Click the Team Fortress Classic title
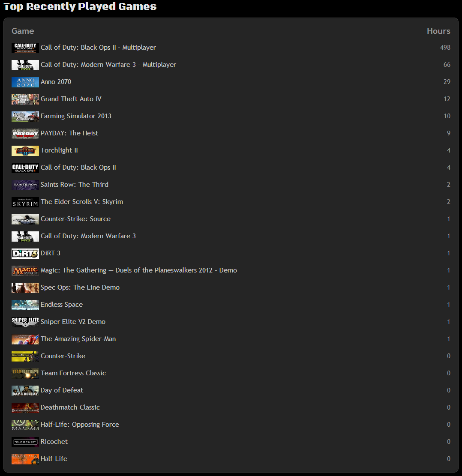The image size is (462, 476). tap(73, 373)
